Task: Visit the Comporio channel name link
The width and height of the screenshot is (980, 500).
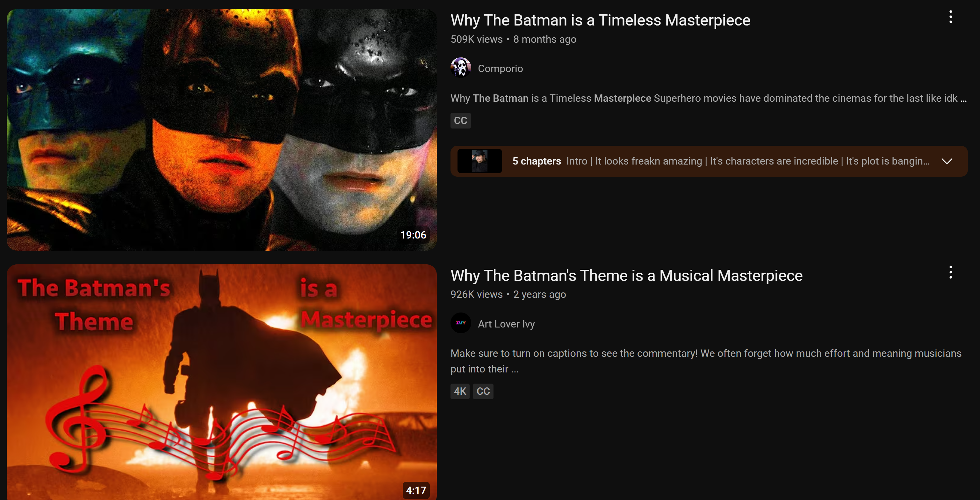Action: (500, 69)
